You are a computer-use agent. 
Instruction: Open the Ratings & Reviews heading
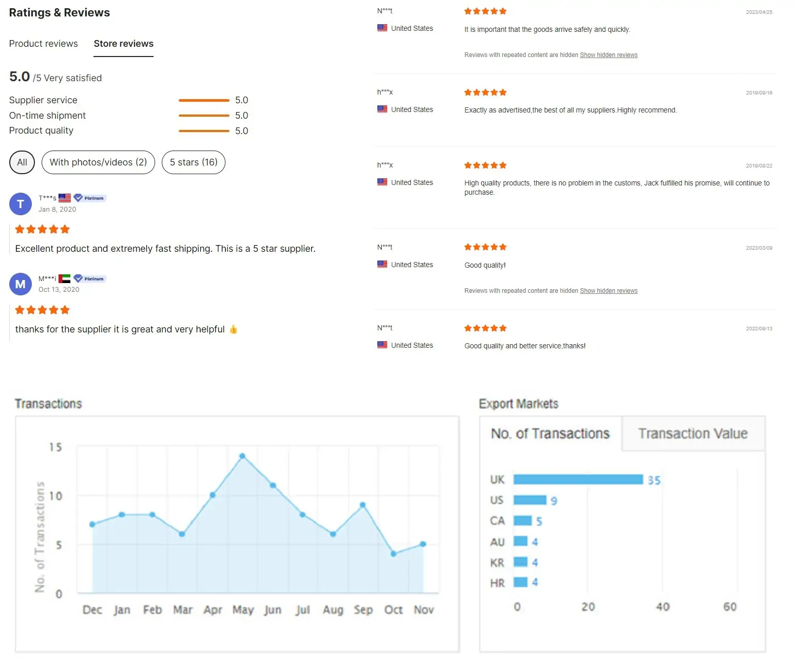pyautogui.click(x=59, y=12)
